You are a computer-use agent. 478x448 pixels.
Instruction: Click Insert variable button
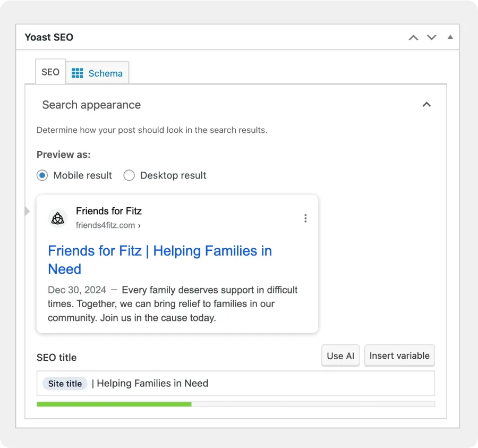pos(399,356)
